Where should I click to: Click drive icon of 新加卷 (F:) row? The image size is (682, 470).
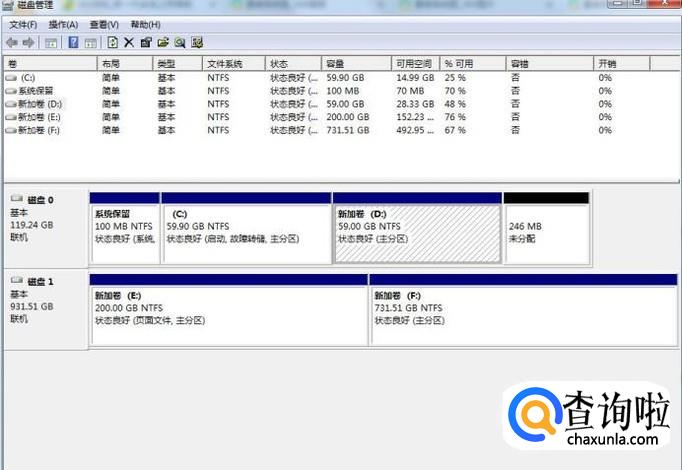11,130
